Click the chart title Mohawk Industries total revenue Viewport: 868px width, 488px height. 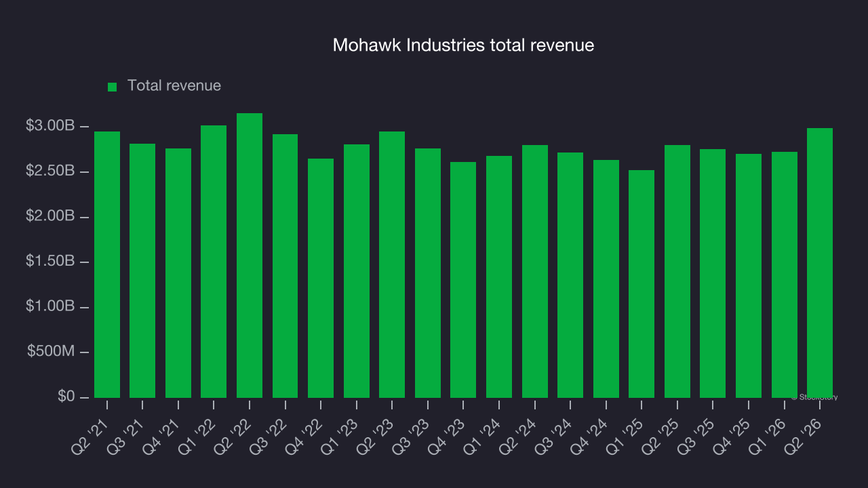pos(463,45)
